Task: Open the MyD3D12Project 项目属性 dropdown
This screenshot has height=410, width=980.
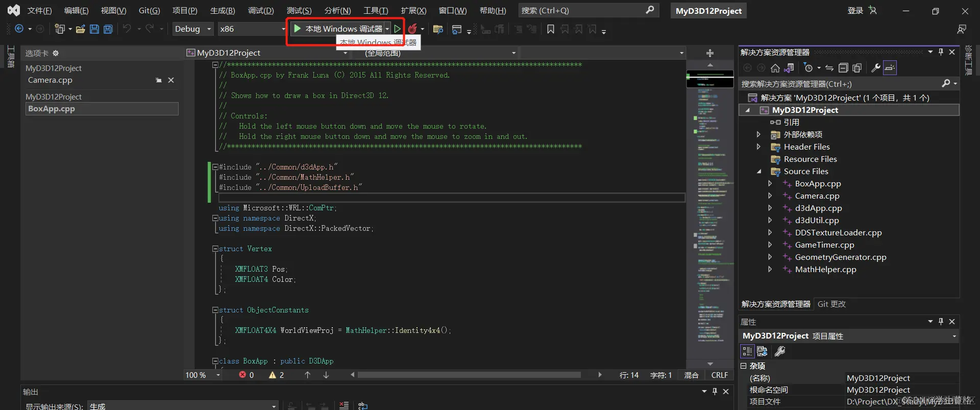Action: [954, 336]
